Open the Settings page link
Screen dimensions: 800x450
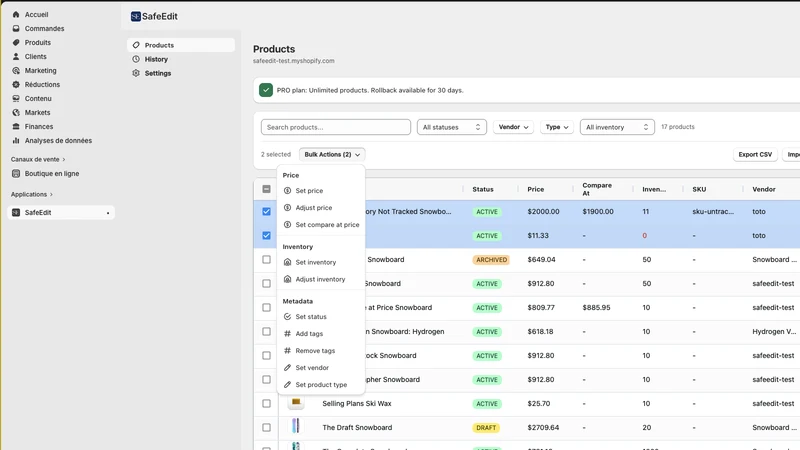pos(181,73)
